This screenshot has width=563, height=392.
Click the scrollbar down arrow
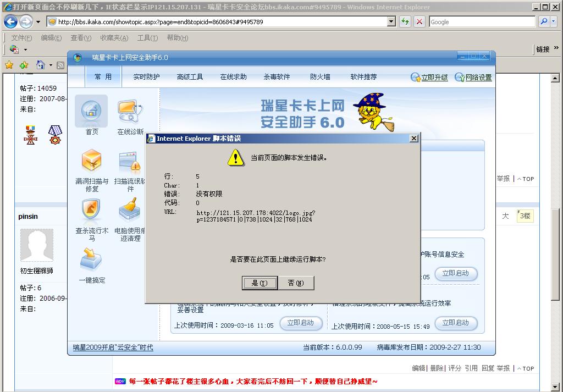(x=555, y=387)
